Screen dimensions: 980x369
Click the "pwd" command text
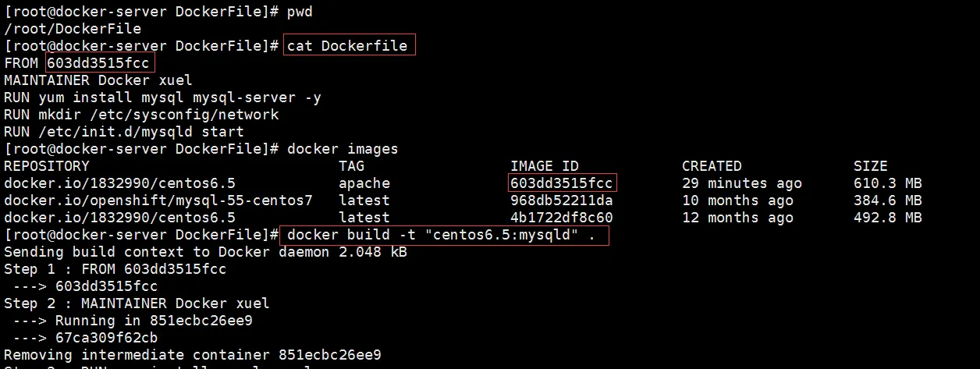[300, 12]
